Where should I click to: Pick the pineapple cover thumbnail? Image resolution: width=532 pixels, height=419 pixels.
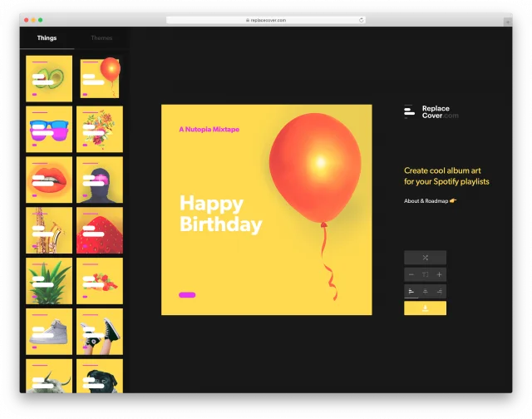[49, 281]
